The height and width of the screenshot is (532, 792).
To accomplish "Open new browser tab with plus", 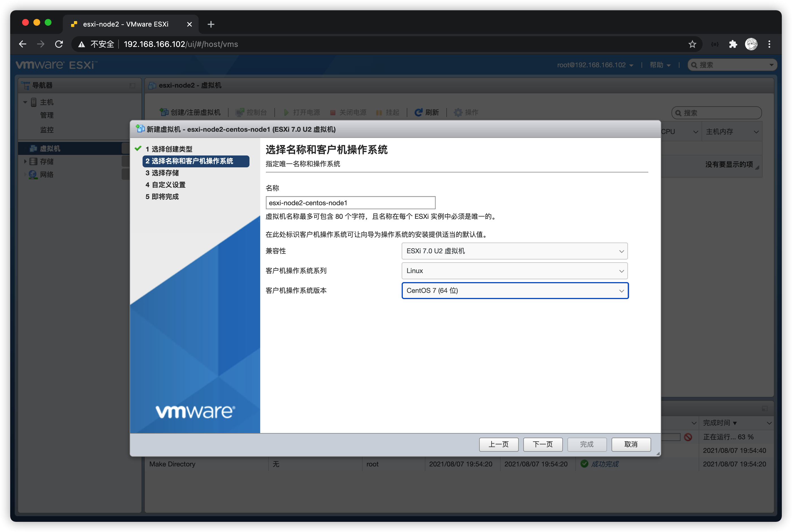I will [x=211, y=24].
